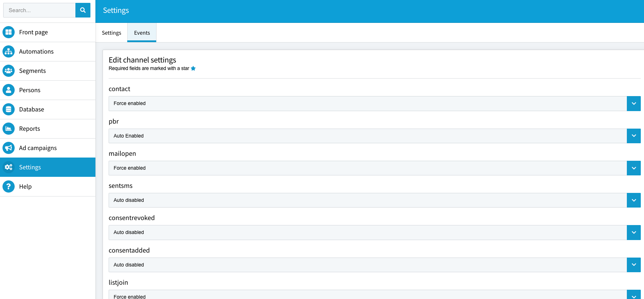Open the consentadded dropdown
644x299 pixels.
click(375, 265)
